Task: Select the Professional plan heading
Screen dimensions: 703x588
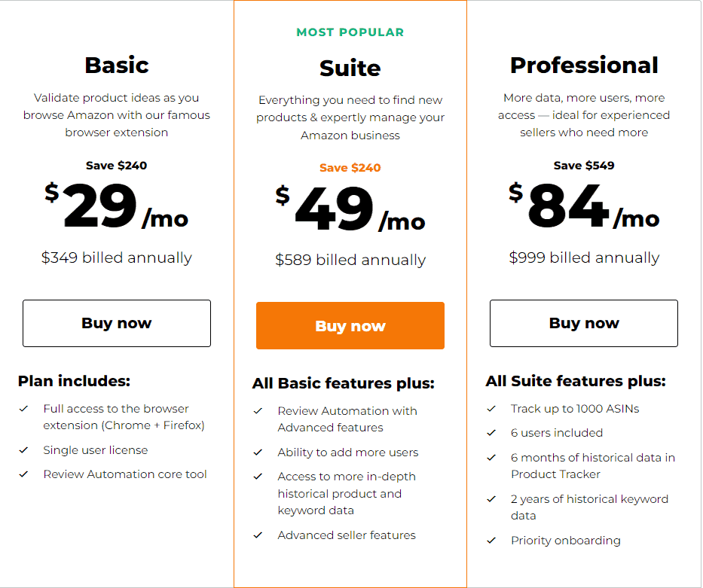Action: (x=584, y=66)
